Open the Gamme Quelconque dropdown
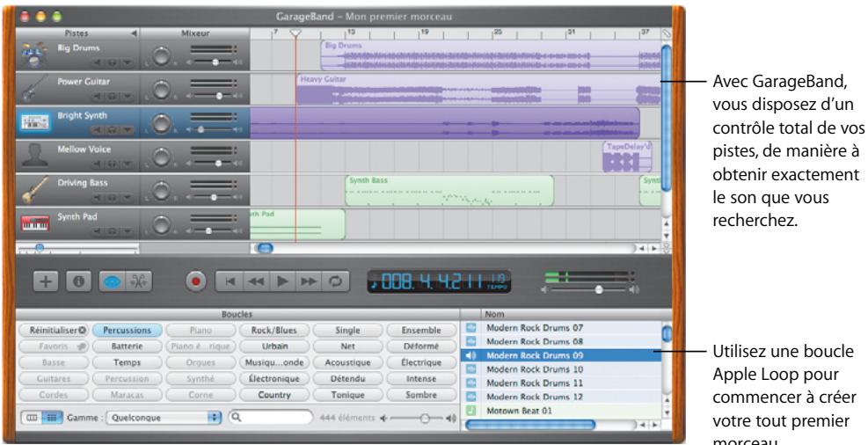Image resolution: width=868 pixels, height=445 pixels. point(164,418)
